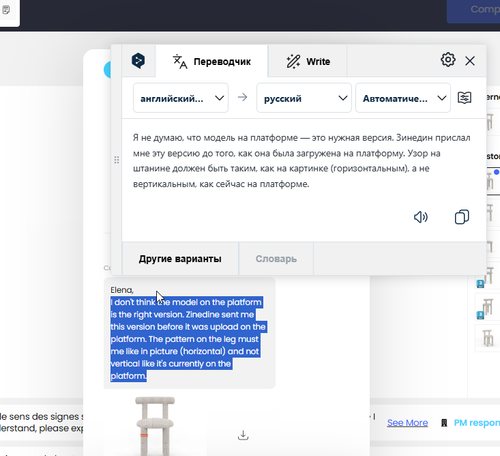Open the See More link

tap(407, 423)
